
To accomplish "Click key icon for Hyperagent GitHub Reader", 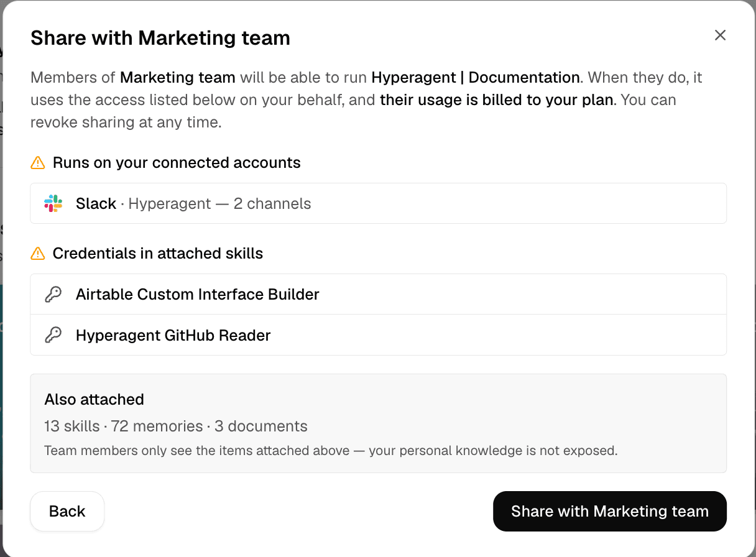I will click(53, 335).
